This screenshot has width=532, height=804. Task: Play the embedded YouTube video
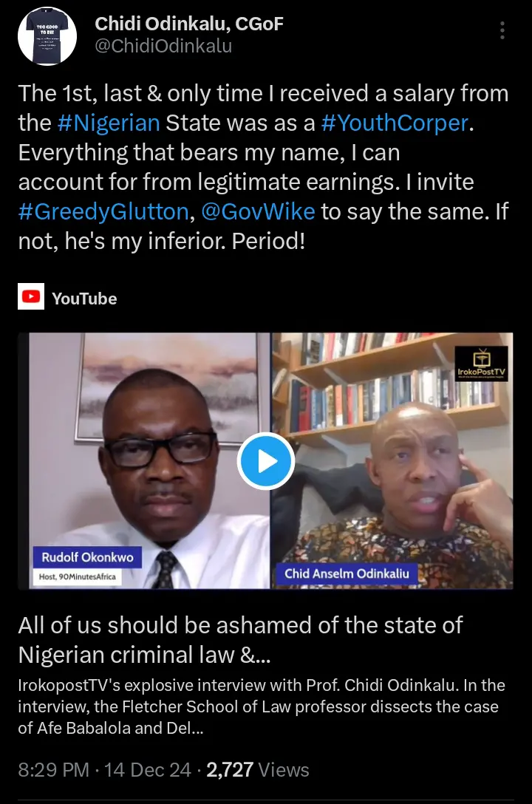265,460
